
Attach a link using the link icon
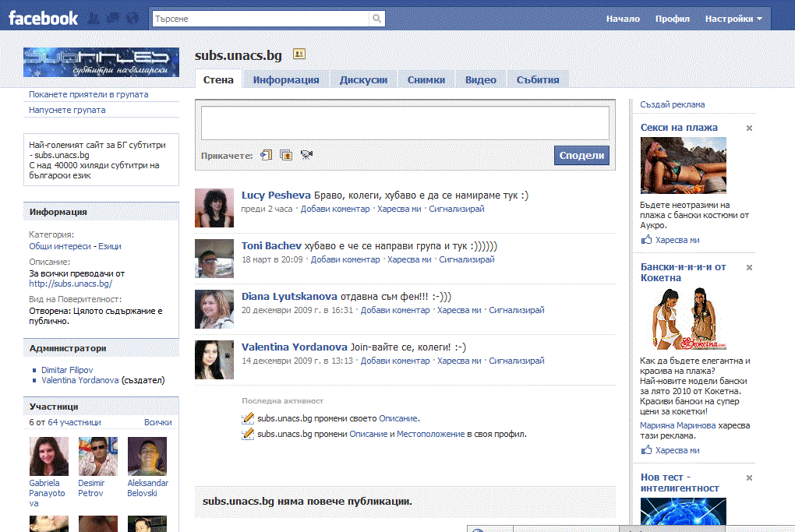coord(267,155)
